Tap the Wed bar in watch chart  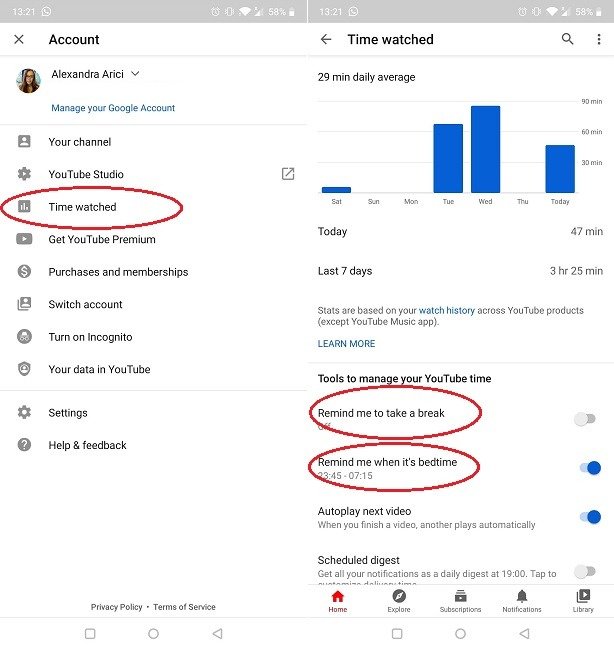[485, 149]
